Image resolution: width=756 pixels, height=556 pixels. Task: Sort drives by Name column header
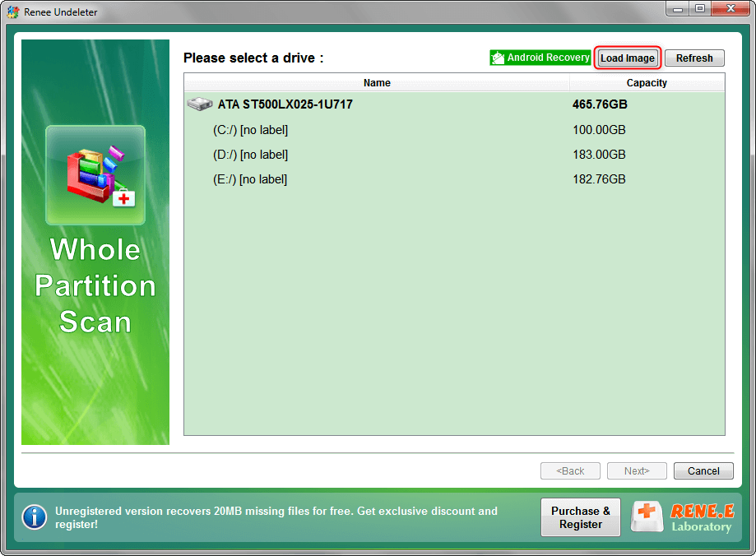pos(377,83)
